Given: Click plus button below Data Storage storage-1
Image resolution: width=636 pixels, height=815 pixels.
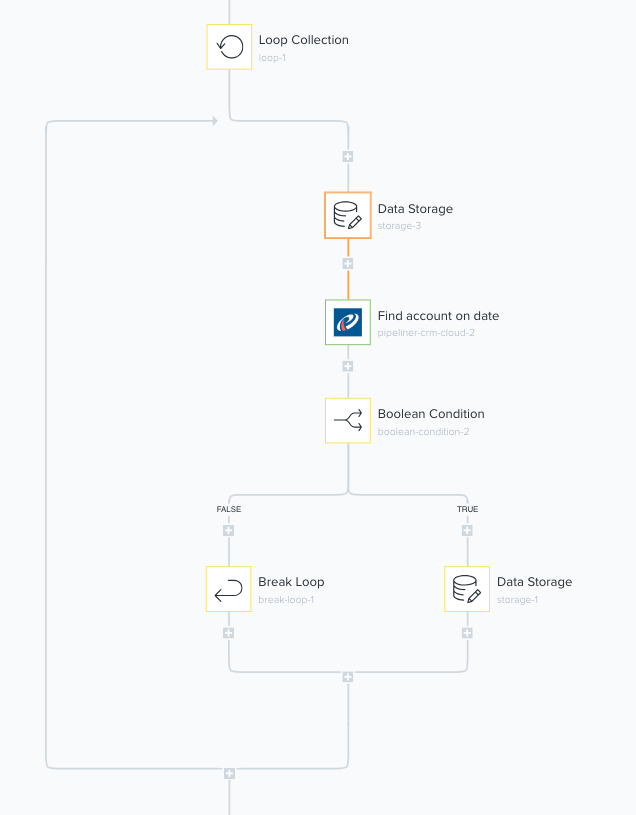Looking at the screenshot, I should [x=467, y=633].
